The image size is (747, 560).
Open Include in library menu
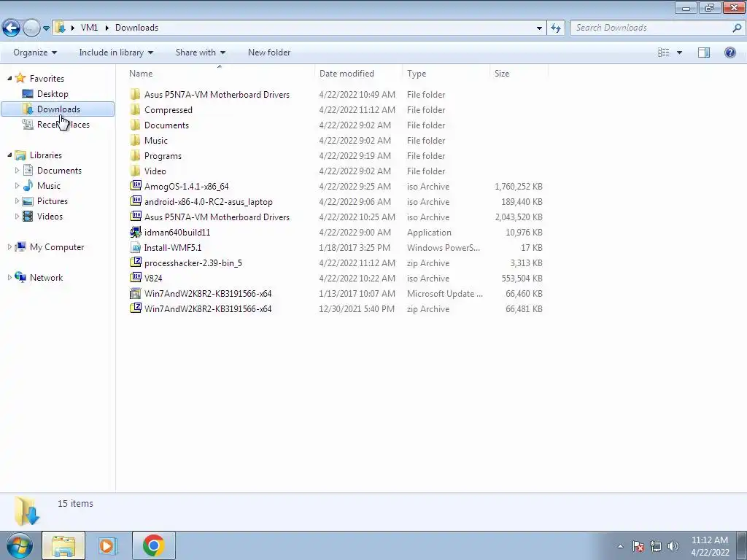116,52
